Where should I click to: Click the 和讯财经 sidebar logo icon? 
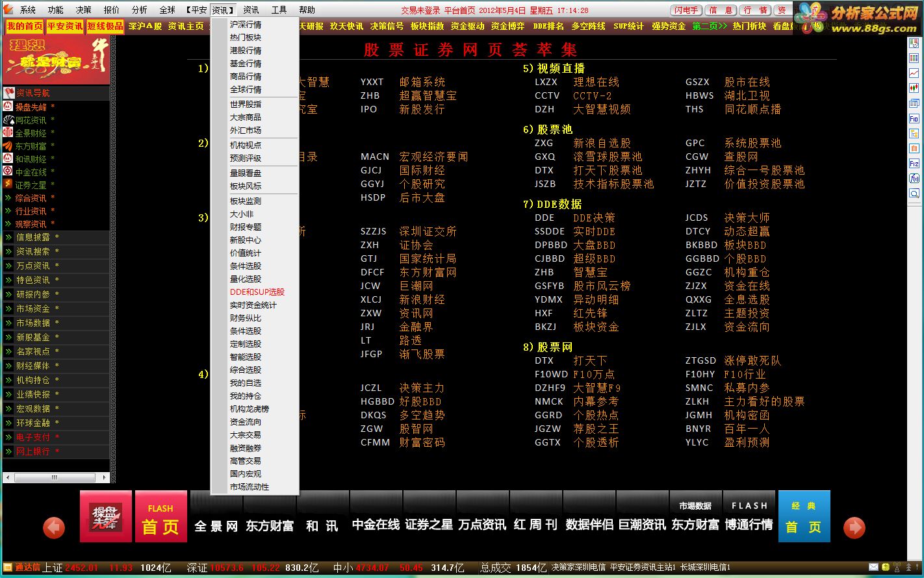(8, 158)
